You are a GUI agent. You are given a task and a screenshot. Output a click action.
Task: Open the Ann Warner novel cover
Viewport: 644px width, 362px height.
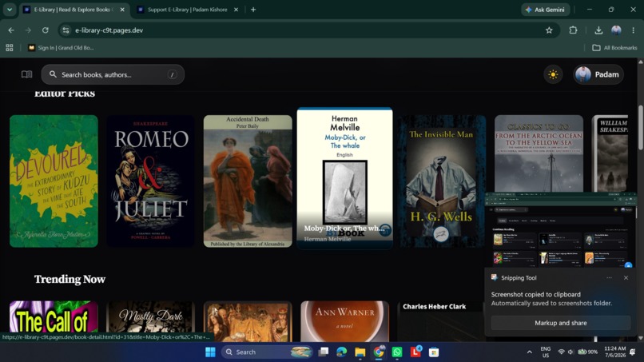coord(344,321)
